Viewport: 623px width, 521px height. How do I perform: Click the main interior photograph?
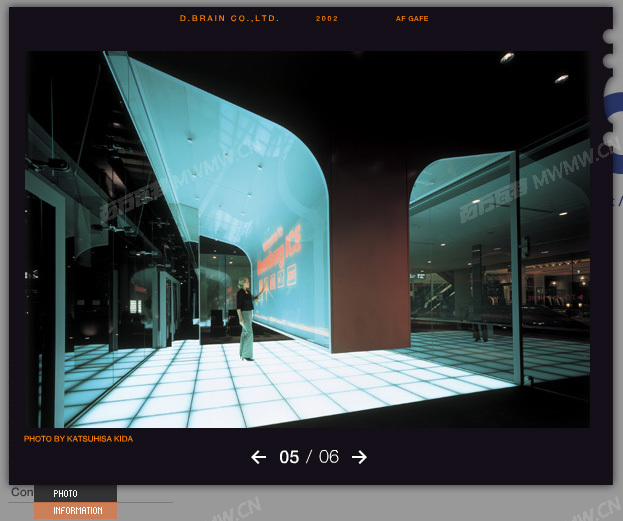pos(308,239)
